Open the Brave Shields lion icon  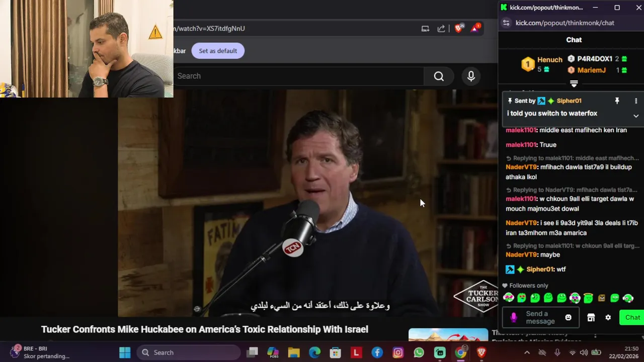point(458,28)
